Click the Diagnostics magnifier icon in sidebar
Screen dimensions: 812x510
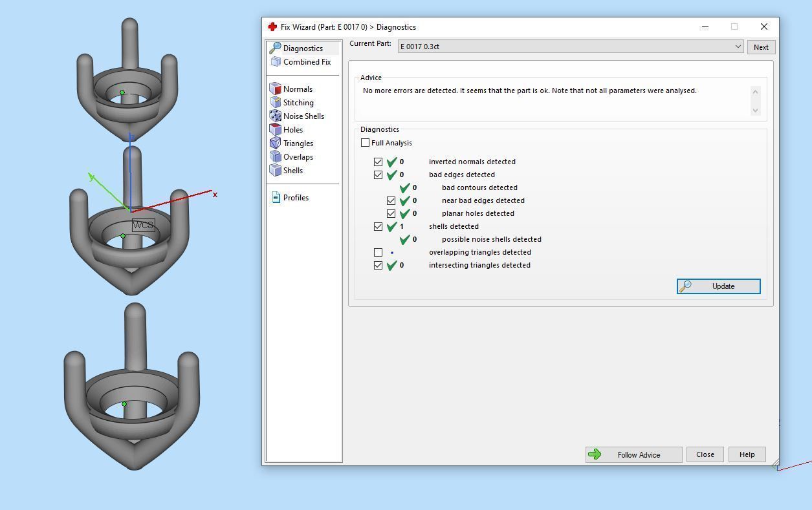tap(275, 48)
